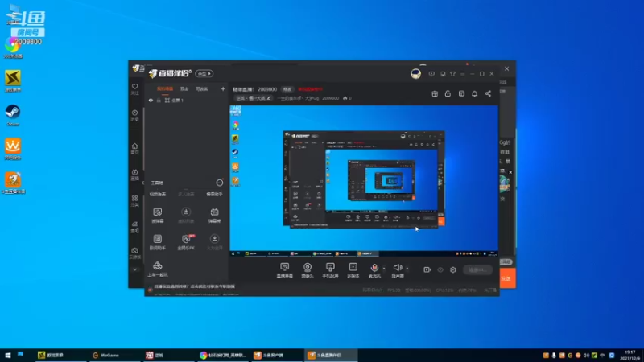The width and height of the screenshot is (644, 362).
Task: Open the gift box icon
Action: tap(435, 94)
